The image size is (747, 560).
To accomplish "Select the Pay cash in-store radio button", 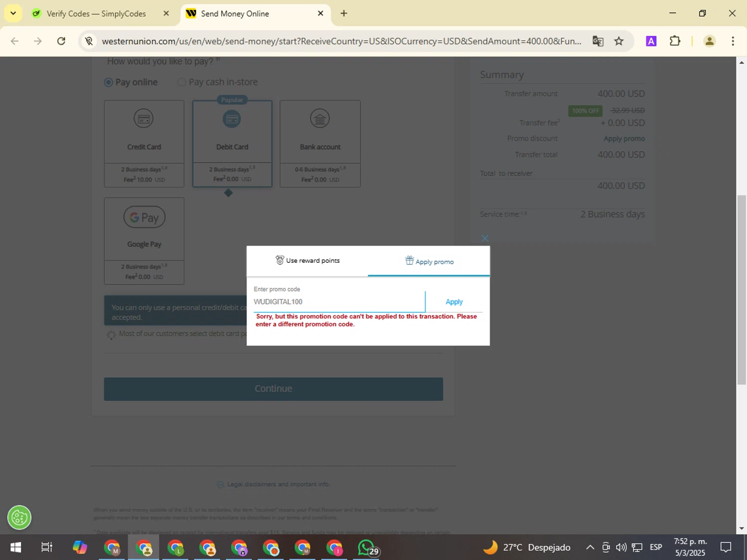I will tap(182, 82).
